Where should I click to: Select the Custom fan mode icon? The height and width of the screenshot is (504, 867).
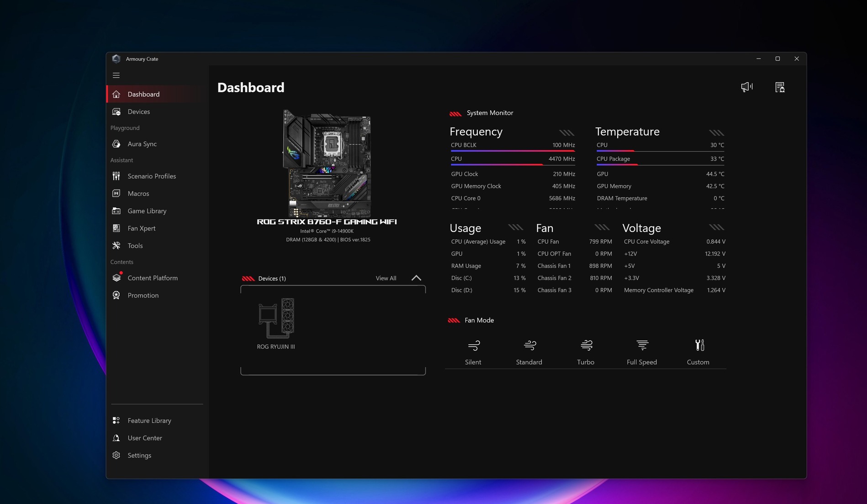699,345
